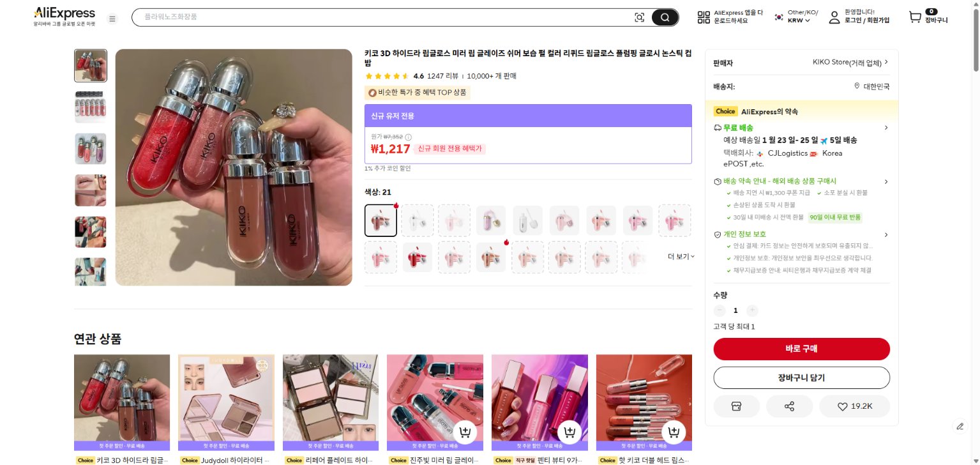Screen dimensions: 980x465
Task: Click the QR code app download icon
Action: pyautogui.click(x=704, y=17)
